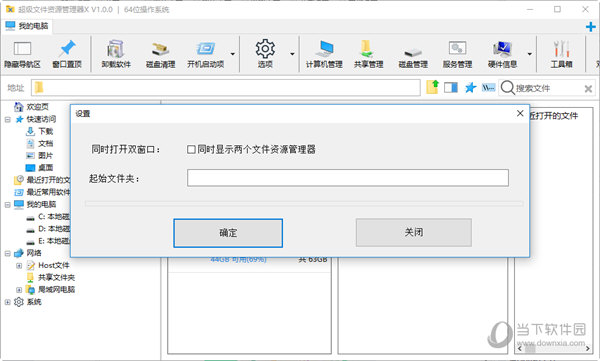Collapse the 快速访问 tree node

8,119
